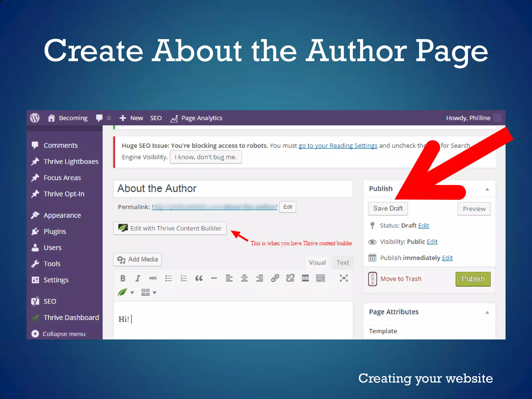532x399 pixels.
Task: Edit the Publish immediately schedule
Action: (x=447, y=258)
